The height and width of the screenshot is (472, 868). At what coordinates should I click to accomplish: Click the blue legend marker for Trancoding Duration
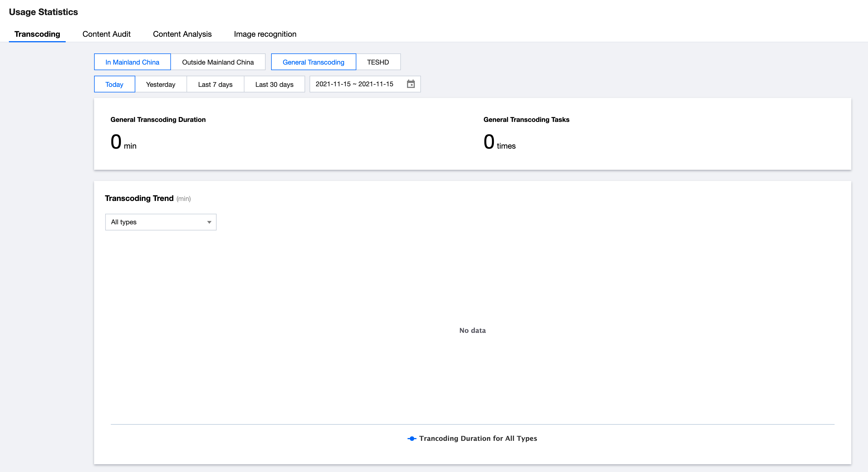point(412,438)
